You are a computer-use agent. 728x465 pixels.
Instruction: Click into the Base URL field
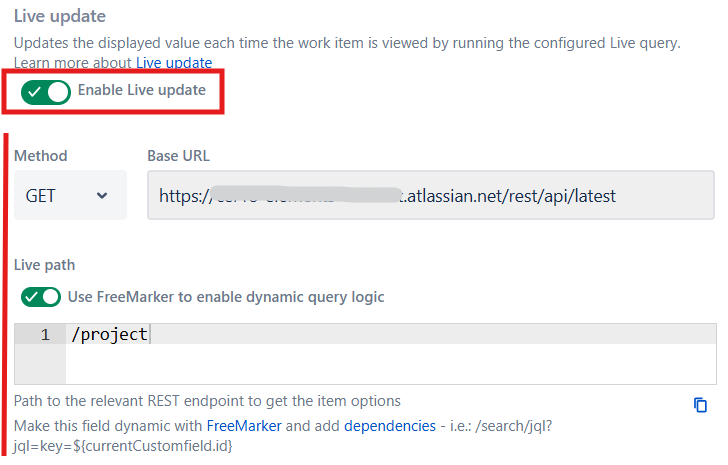[430, 195]
